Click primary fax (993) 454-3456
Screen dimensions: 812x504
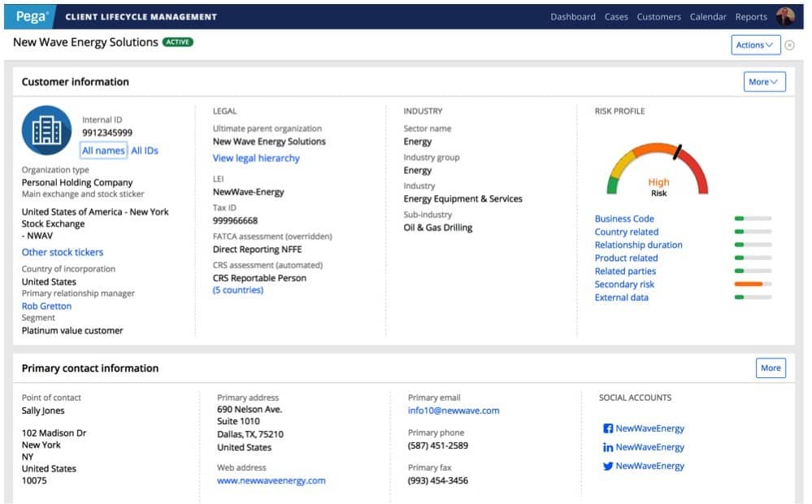(438, 480)
